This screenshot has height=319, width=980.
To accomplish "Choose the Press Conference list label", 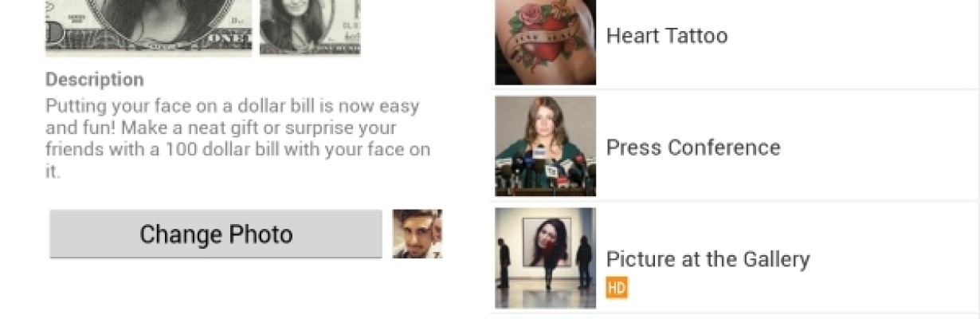I will tap(693, 148).
